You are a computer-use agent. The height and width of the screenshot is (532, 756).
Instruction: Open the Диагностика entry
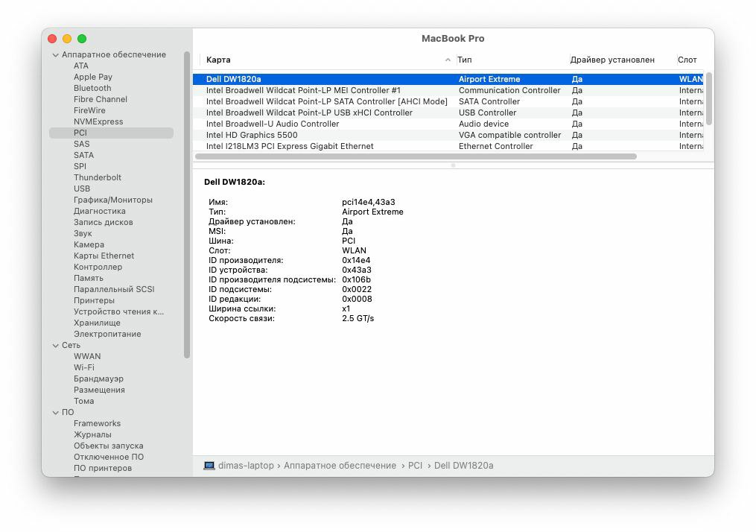99,211
